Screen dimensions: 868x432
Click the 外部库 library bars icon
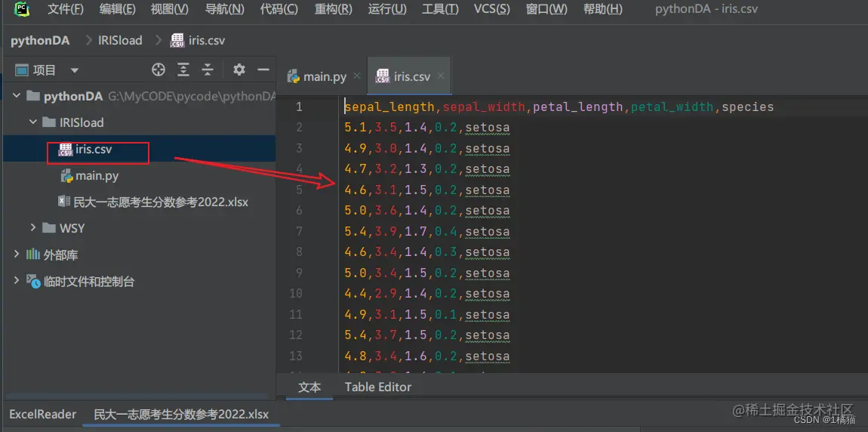click(33, 255)
